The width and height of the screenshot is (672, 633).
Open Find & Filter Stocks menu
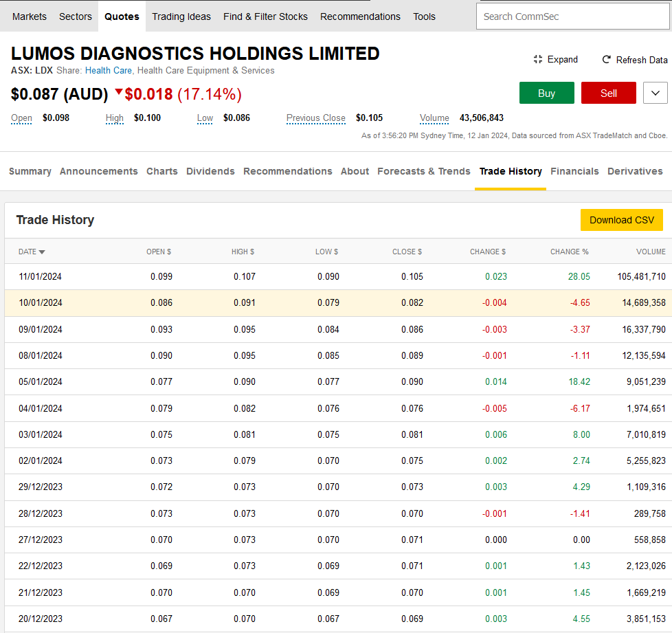click(265, 16)
